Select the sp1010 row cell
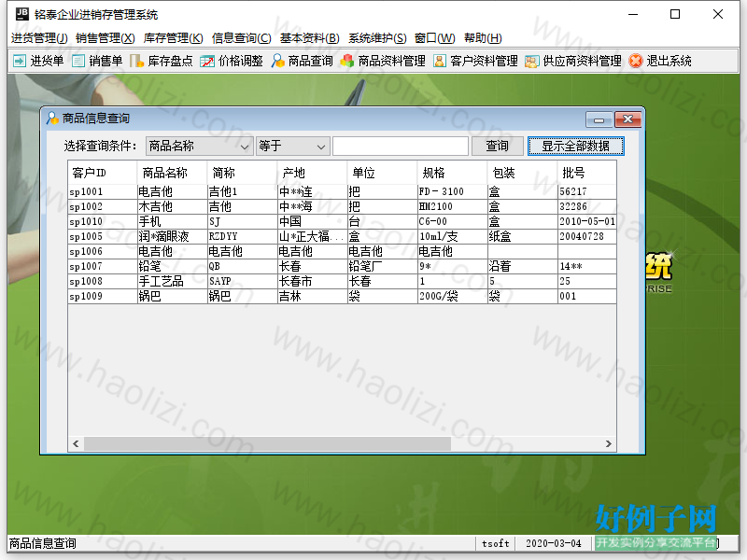Image resolution: width=747 pixels, height=560 pixels. point(103,221)
